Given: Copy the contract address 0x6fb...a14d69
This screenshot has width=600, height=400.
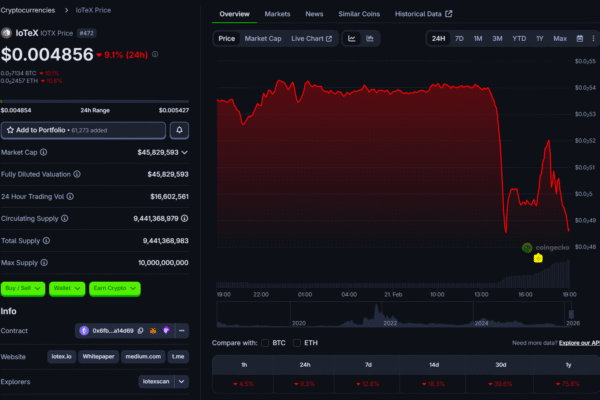Looking at the screenshot, I should click(x=139, y=329).
